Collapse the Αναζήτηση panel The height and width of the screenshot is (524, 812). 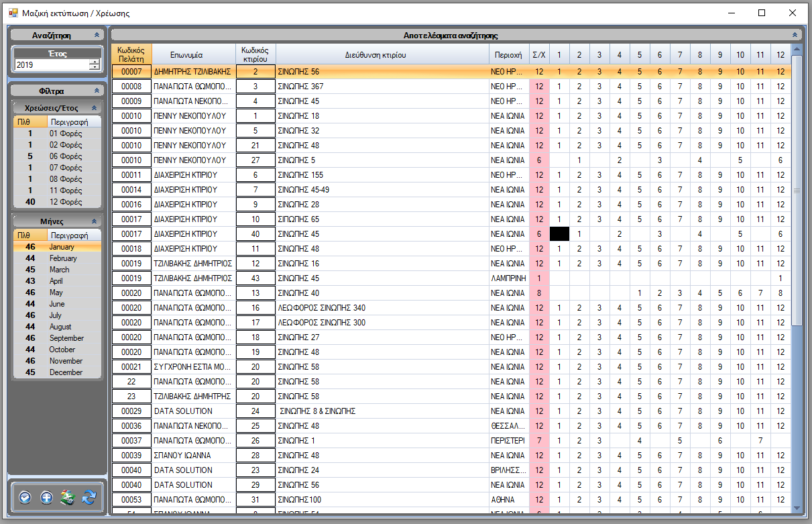(97, 35)
